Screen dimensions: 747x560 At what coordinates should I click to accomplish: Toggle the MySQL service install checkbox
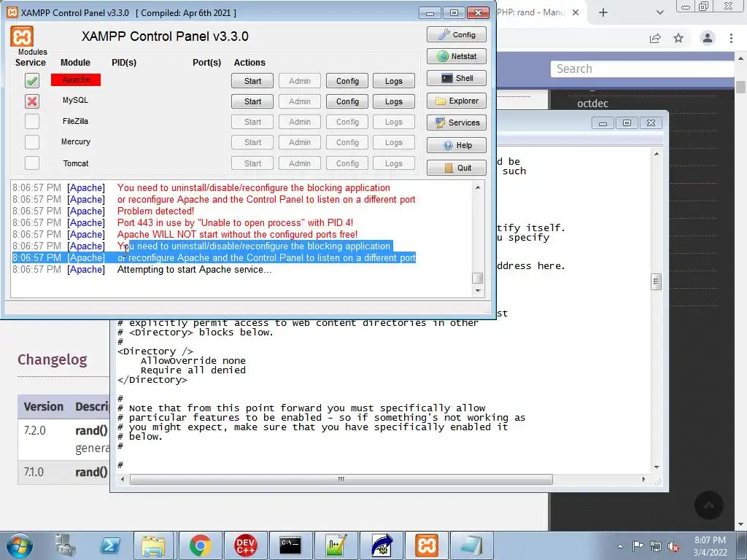click(32, 101)
